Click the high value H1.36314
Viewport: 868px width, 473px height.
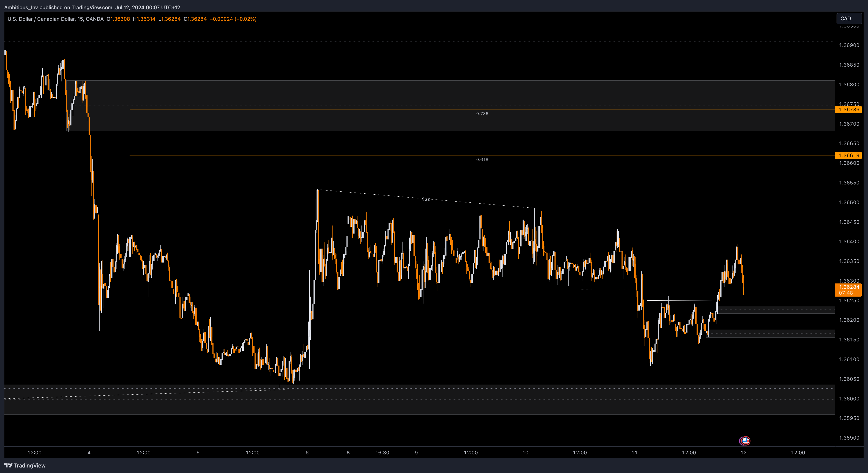click(x=144, y=19)
